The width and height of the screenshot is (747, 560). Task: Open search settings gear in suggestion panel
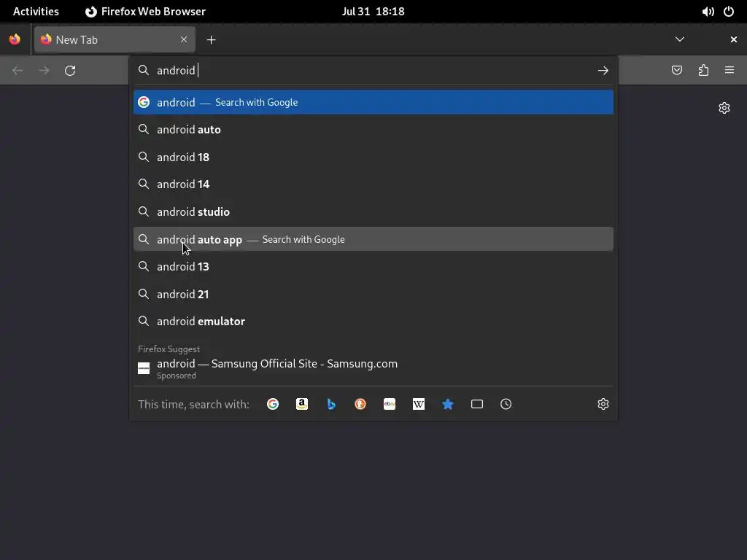tap(603, 404)
